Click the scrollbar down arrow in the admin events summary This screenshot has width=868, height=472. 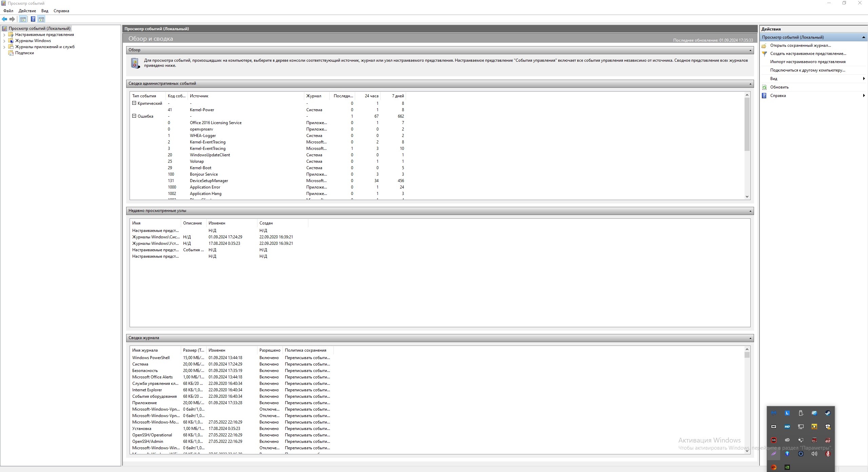click(747, 197)
